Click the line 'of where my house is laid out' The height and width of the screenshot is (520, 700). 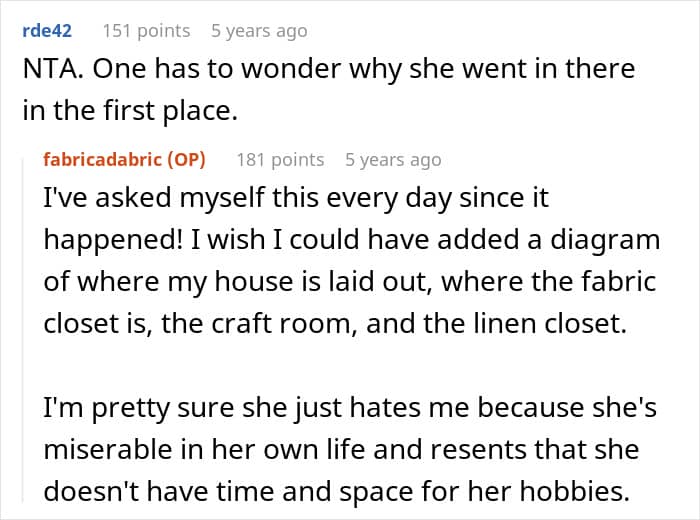[350, 282]
